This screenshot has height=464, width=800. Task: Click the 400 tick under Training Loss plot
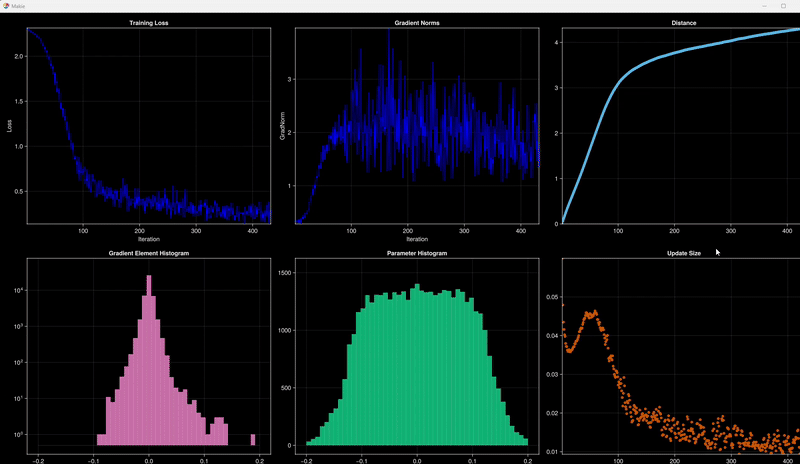click(x=253, y=231)
